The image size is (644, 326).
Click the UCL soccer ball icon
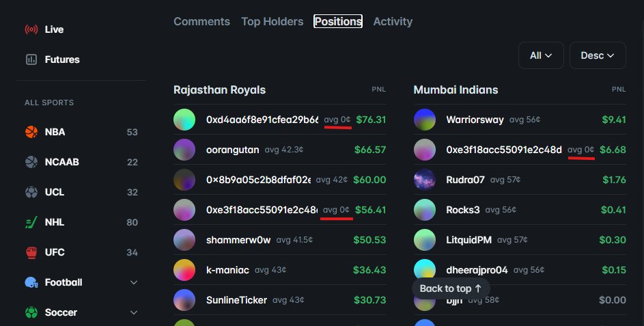pyautogui.click(x=31, y=192)
